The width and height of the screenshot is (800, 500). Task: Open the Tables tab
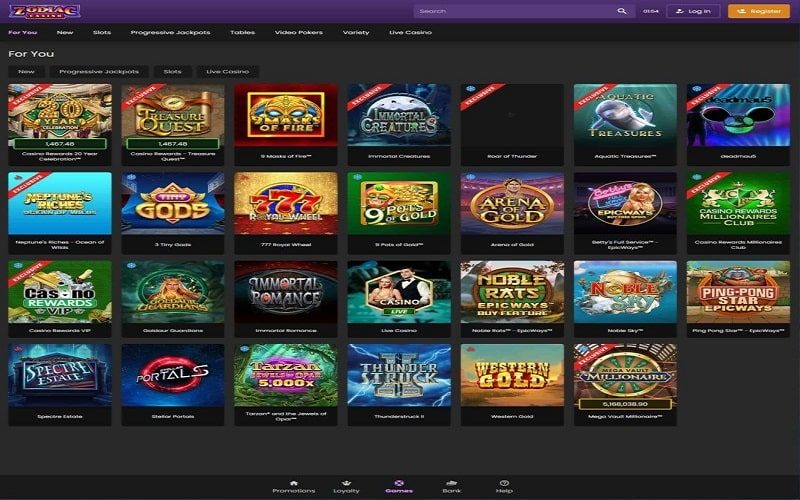(242, 32)
